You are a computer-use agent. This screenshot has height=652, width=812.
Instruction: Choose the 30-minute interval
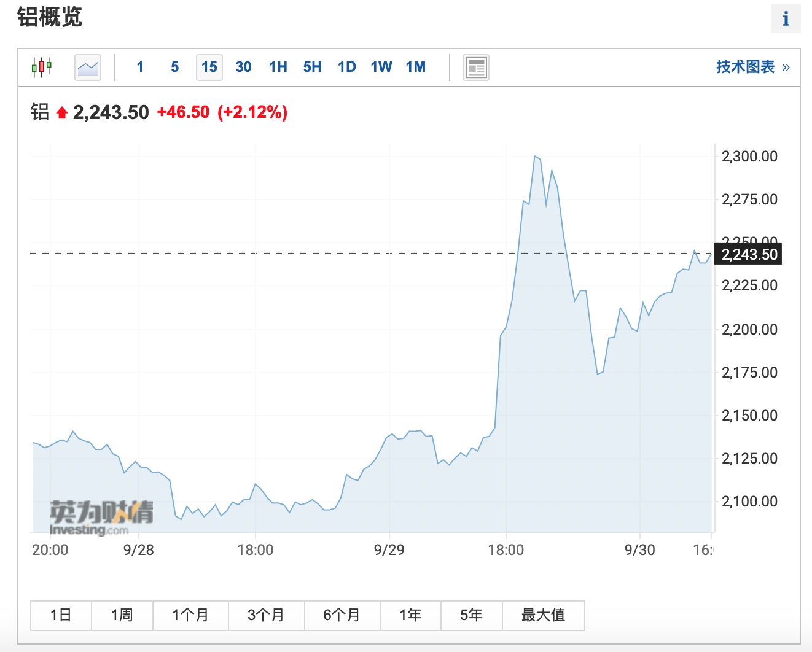[243, 67]
